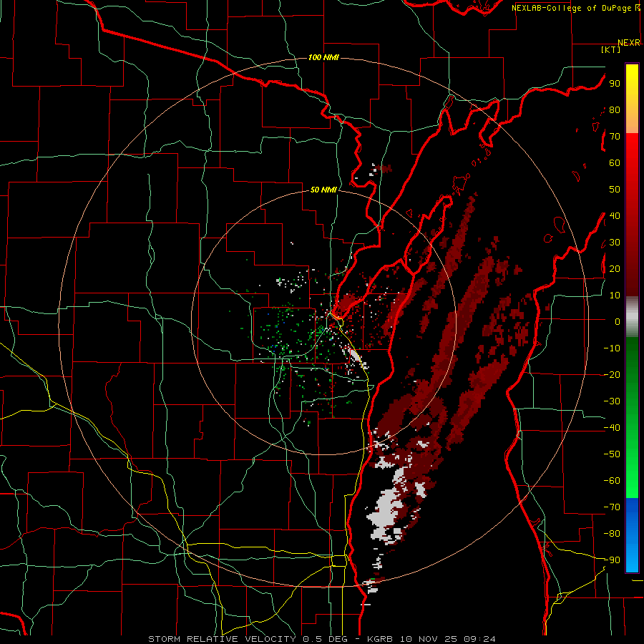This screenshot has height=644, width=644.
Task: Click the 90 value on the velocity scale
Action: pos(615,84)
